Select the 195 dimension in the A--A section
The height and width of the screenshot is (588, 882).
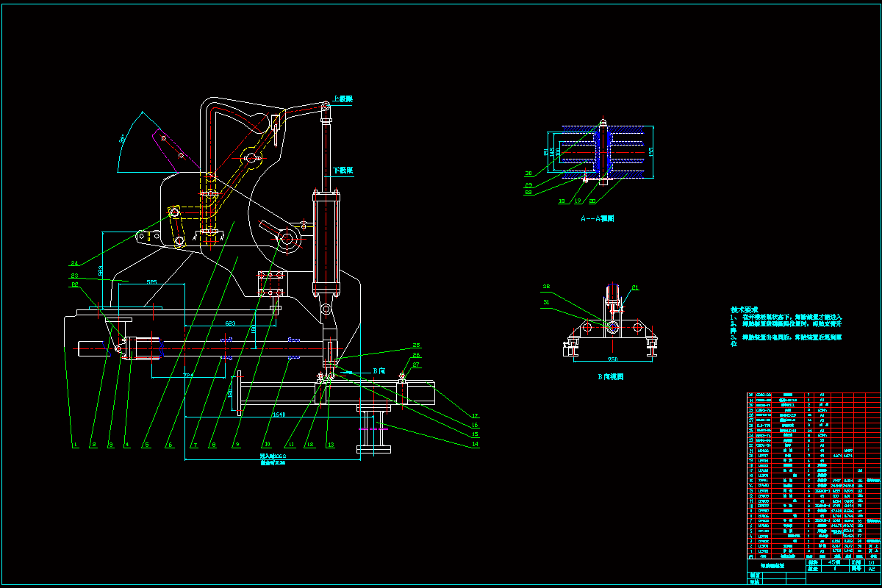tap(651, 152)
